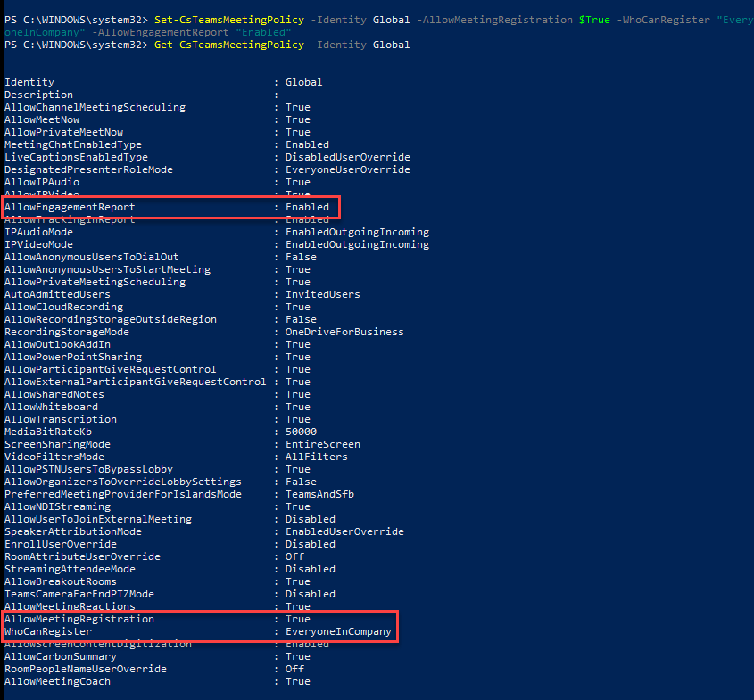Select the AllowEngagementReport property name
This screenshot has height=700, width=754.
(x=70, y=207)
